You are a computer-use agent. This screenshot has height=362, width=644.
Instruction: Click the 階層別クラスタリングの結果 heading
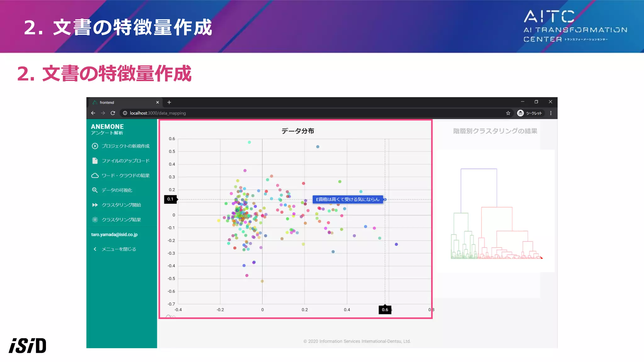tap(495, 131)
